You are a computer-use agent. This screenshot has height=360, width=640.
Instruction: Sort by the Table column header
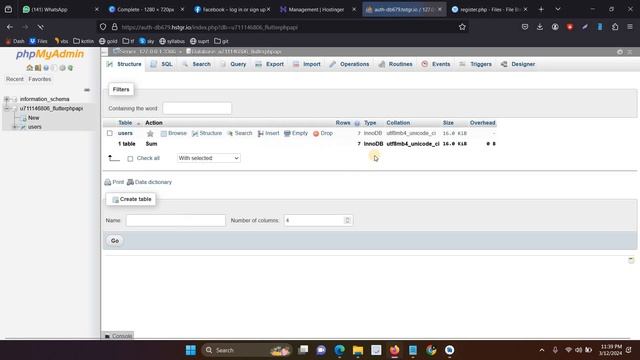point(125,123)
